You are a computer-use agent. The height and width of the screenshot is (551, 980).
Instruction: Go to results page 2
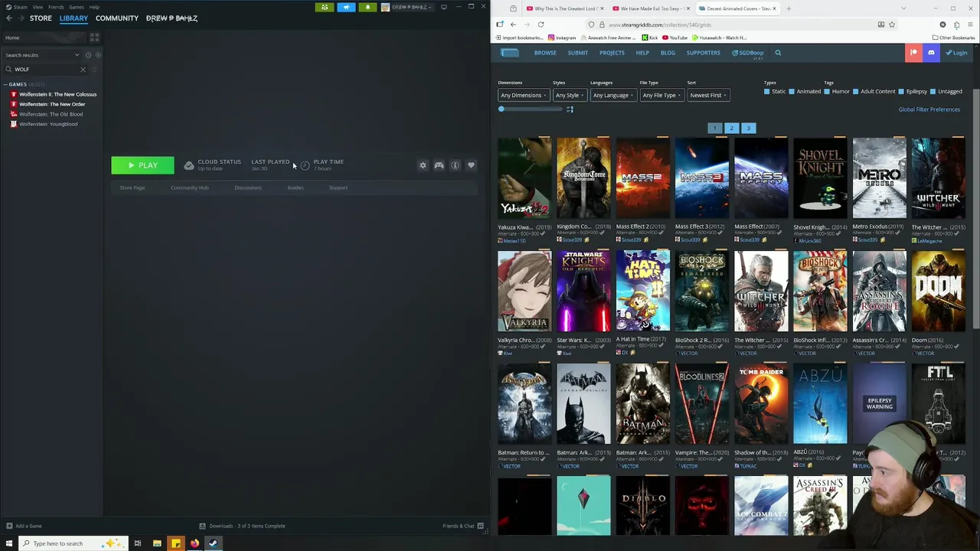(731, 129)
